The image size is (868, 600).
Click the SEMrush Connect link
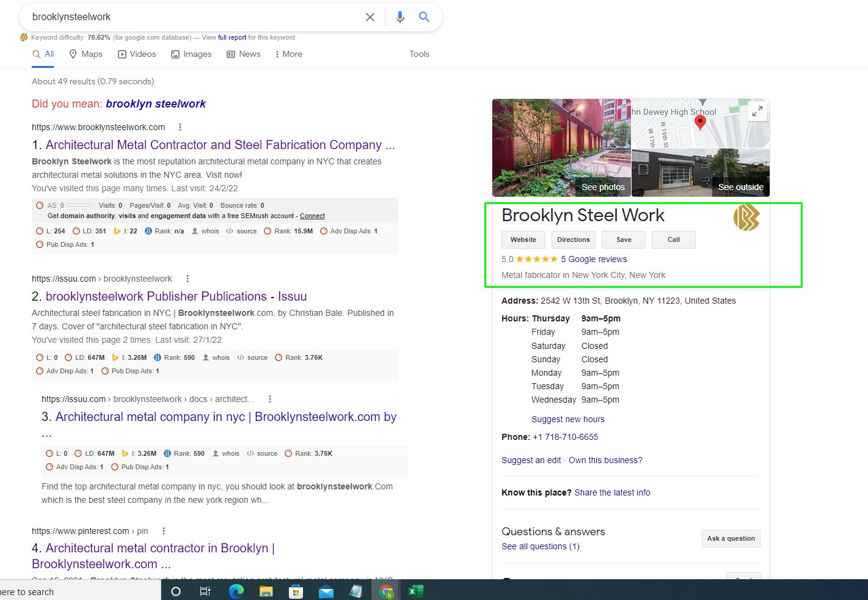(312, 216)
